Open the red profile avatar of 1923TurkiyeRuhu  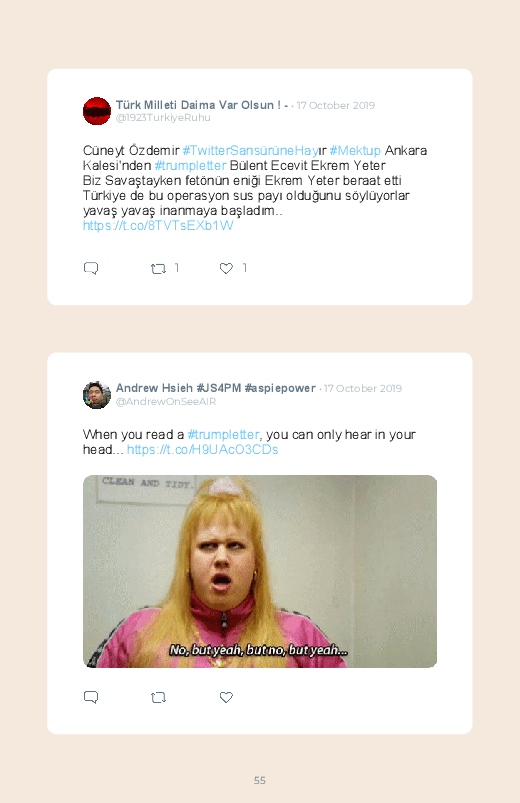pyautogui.click(x=97, y=111)
